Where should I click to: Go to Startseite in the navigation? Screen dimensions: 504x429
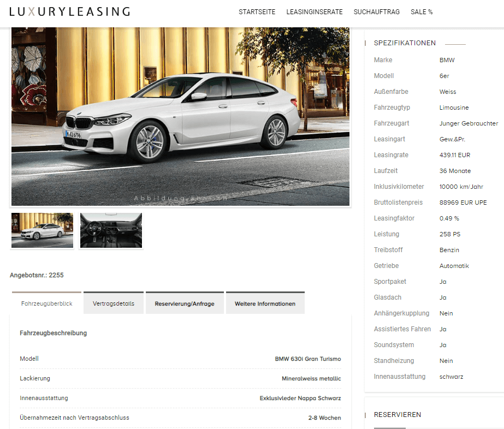pyautogui.click(x=257, y=12)
